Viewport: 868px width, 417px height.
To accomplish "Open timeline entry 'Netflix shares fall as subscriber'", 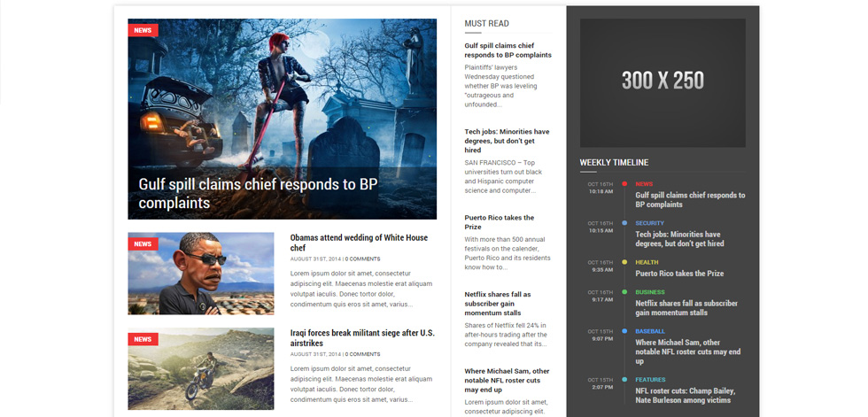I will pyautogui.click(x=686, y=308).
